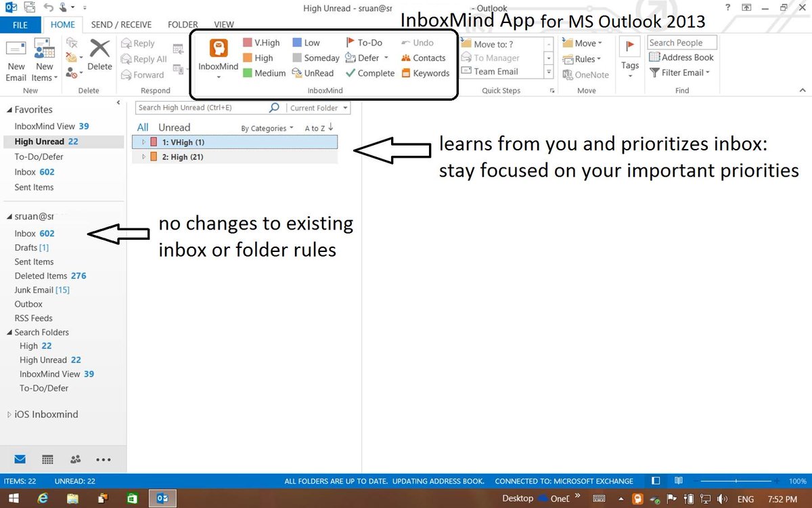The image size is (812, 508).
Task: Open the Tags flag menu
Action: coord(630,59)
